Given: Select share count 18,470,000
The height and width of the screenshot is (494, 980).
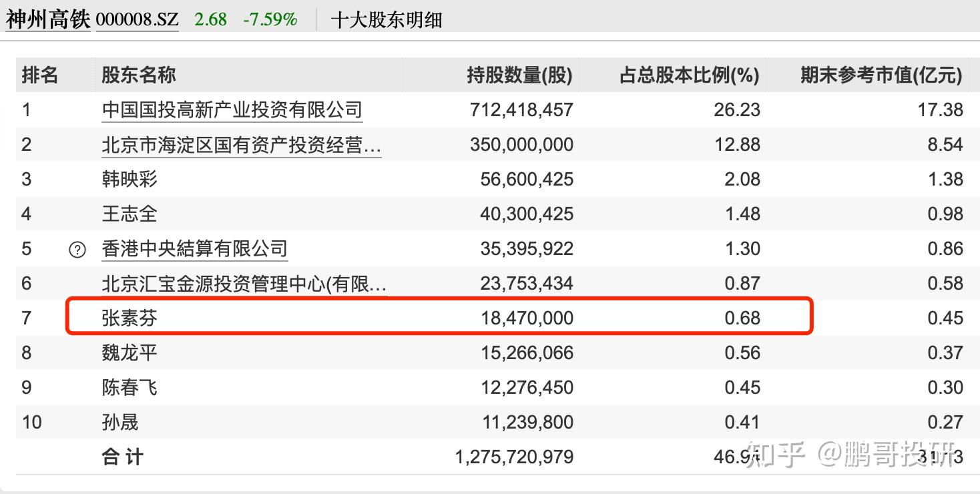Looking at the screenshot, I should [527, 318].
